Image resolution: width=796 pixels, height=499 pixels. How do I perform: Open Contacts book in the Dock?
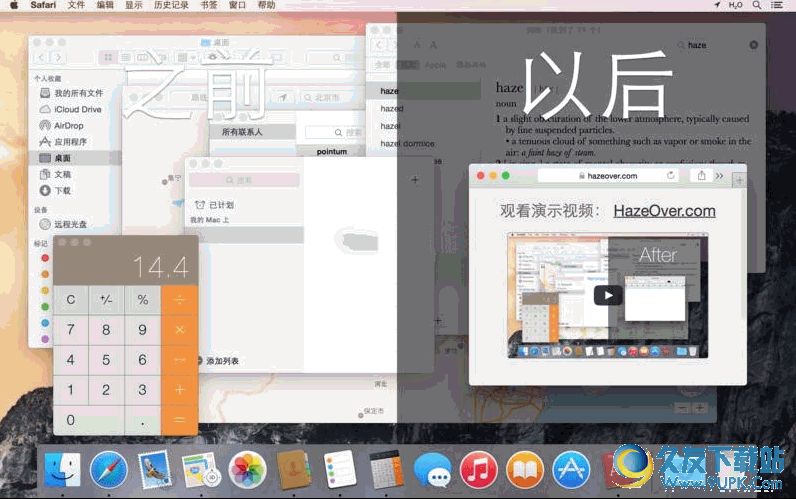(x=293, y=470)
